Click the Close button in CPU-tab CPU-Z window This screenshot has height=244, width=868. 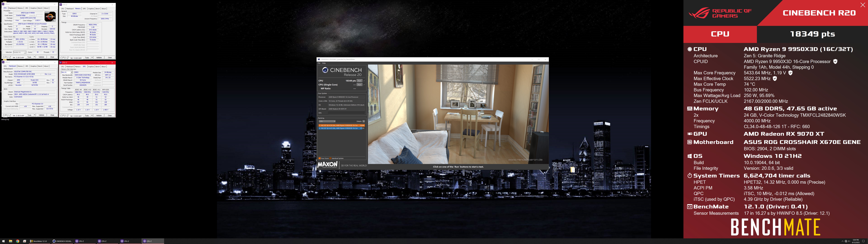[52, 57]
